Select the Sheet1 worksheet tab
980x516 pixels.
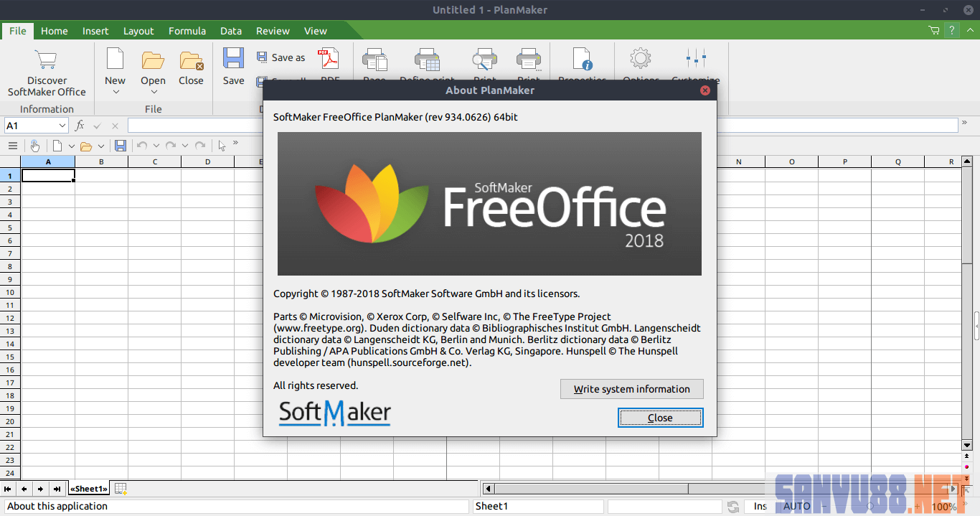pos(89,489)
